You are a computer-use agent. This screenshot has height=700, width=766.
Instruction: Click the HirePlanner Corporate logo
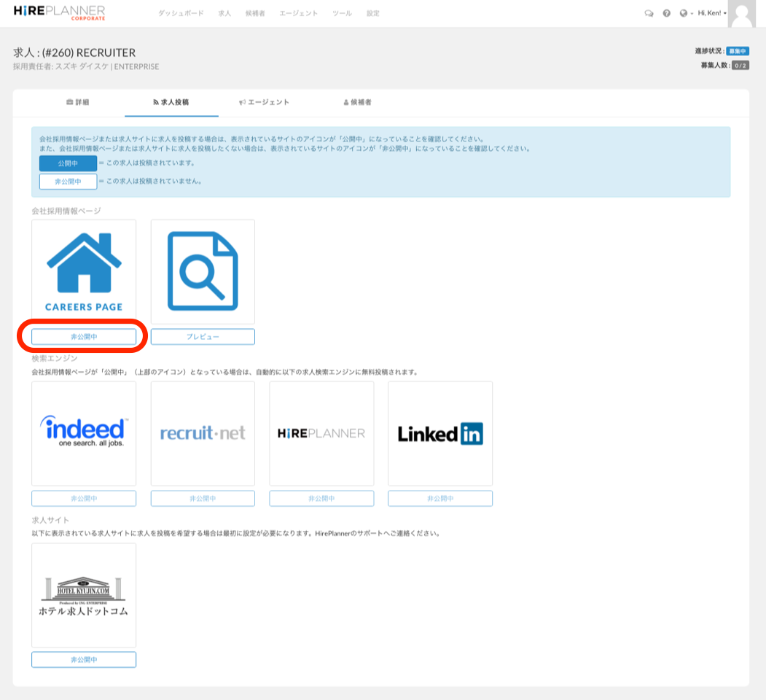point(58,12)
